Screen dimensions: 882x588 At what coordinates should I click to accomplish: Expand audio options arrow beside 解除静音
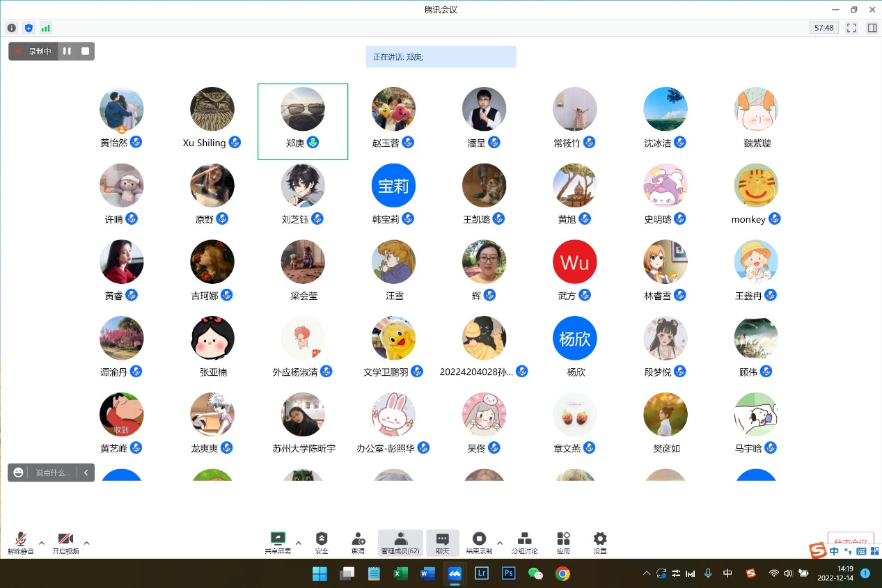click(x=42, y=543)
